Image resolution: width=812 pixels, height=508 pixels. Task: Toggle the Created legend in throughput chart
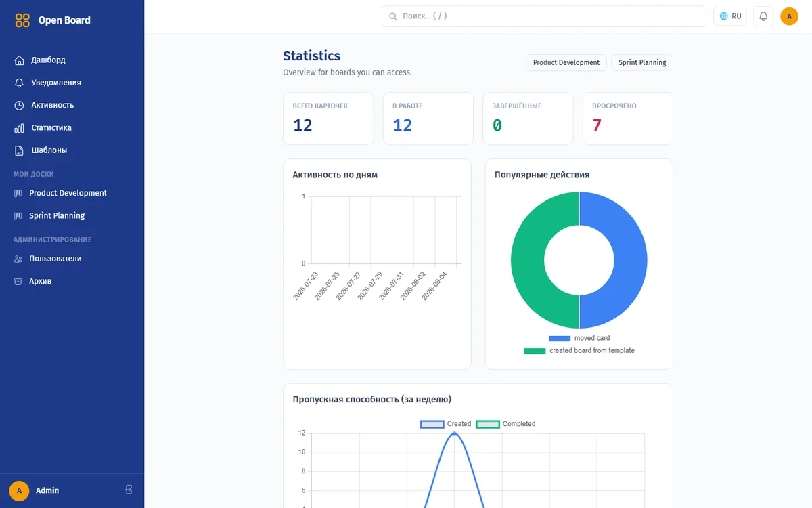pos(446,424)
